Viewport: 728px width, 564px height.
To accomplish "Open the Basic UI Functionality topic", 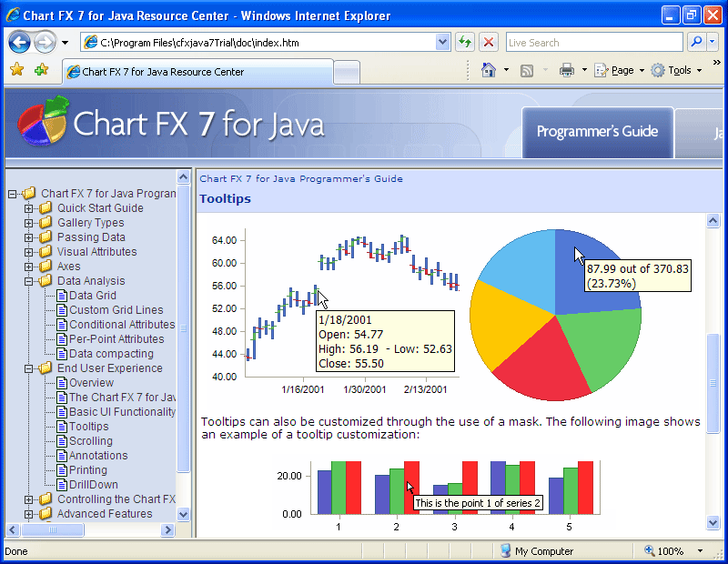I will coord(122,412).
